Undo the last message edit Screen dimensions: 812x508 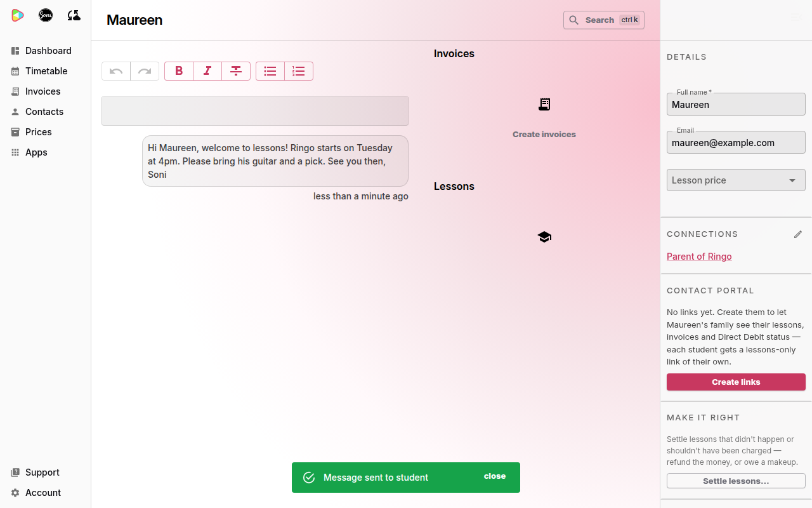click(x=116, y=71)
